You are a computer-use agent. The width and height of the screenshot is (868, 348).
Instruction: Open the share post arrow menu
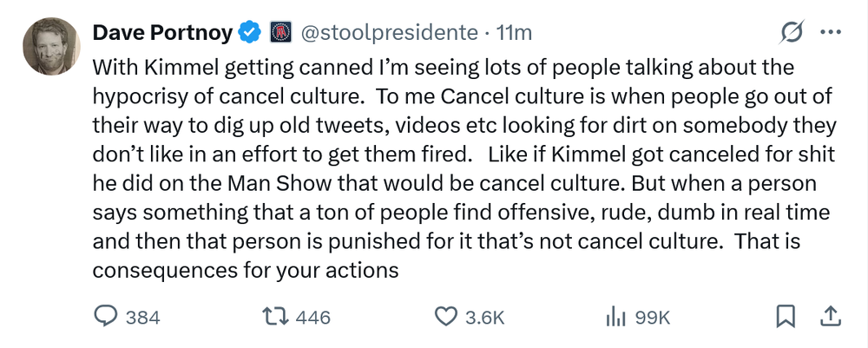[x=829, y=317]
